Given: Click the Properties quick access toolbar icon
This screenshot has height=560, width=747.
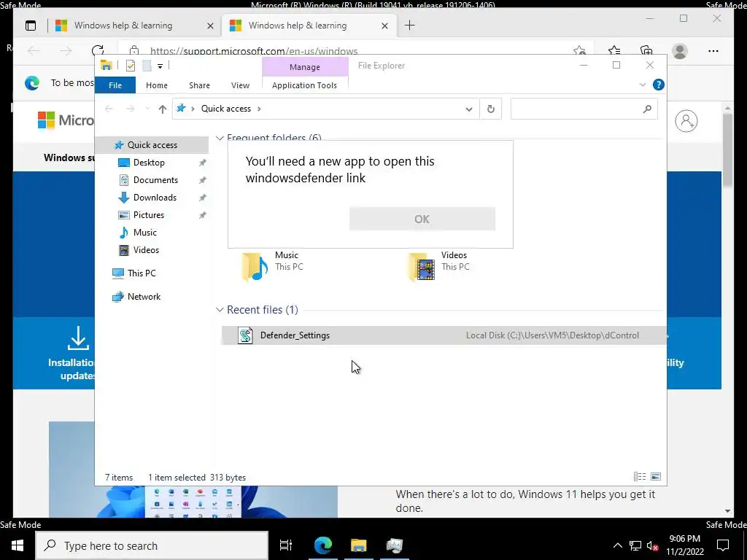Looking at the screenshot, I should tap(130, 66).
